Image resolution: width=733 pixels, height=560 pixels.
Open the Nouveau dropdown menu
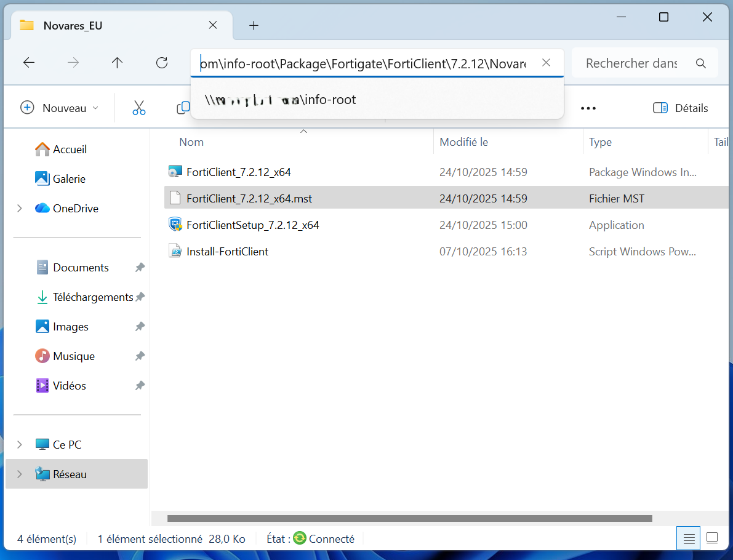[60, 108]
